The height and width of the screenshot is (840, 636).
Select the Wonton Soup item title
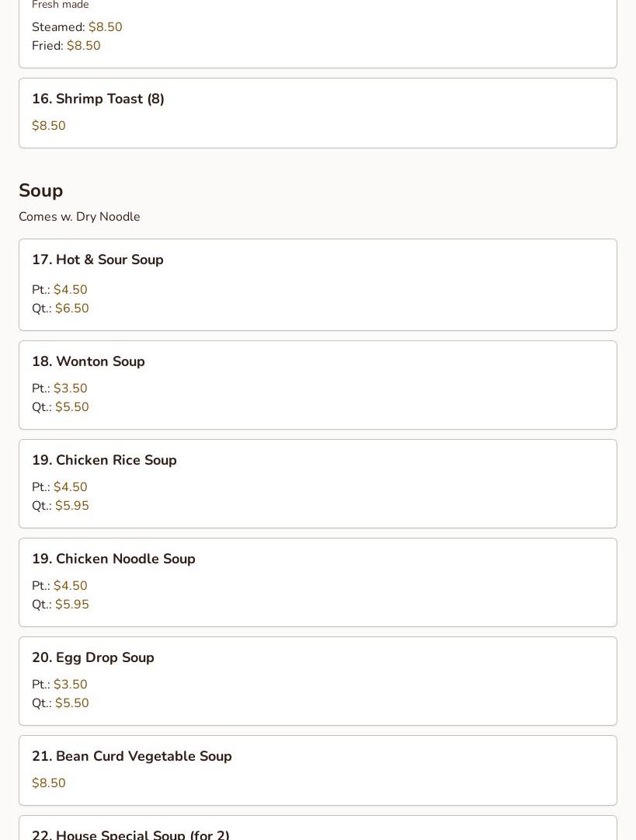[x=88, y=361]
